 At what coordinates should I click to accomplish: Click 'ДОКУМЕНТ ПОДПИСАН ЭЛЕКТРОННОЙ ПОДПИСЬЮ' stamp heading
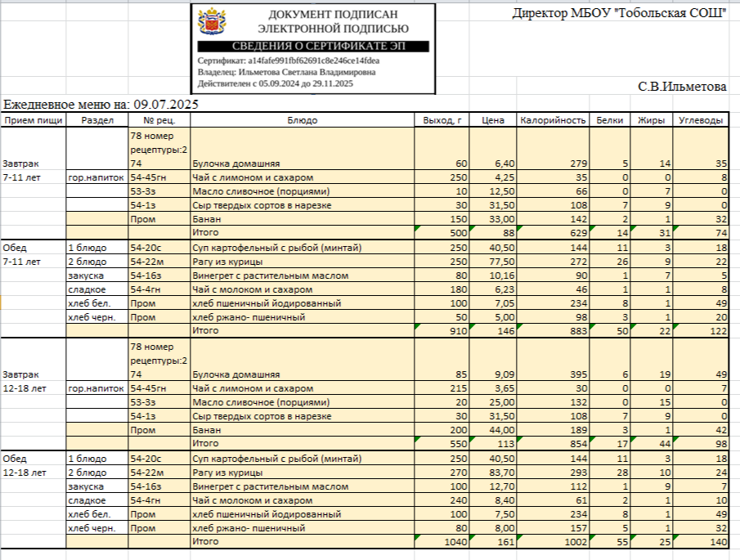point(333,22)
